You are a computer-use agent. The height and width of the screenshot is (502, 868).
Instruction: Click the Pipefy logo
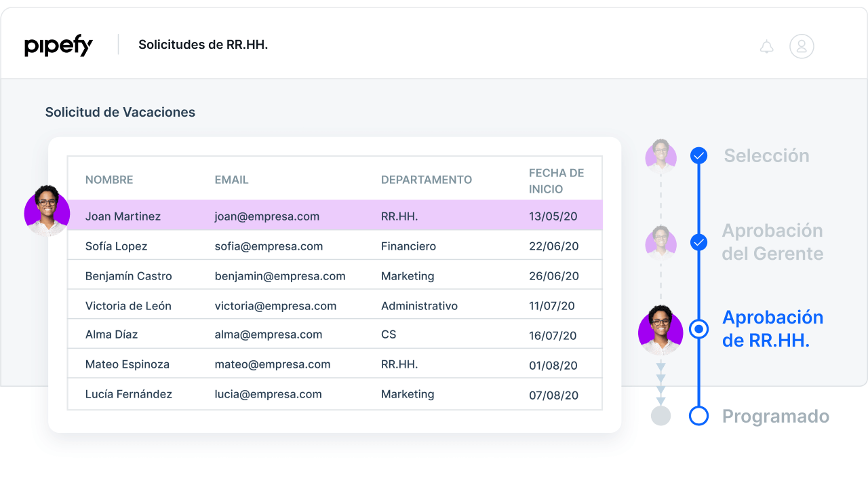[x=58, y=45]
